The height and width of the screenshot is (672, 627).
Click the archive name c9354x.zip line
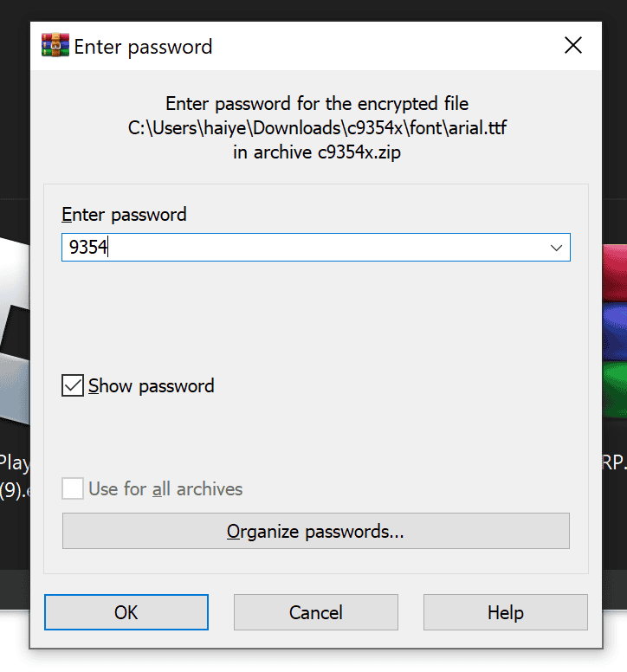[x=316, y=152]
